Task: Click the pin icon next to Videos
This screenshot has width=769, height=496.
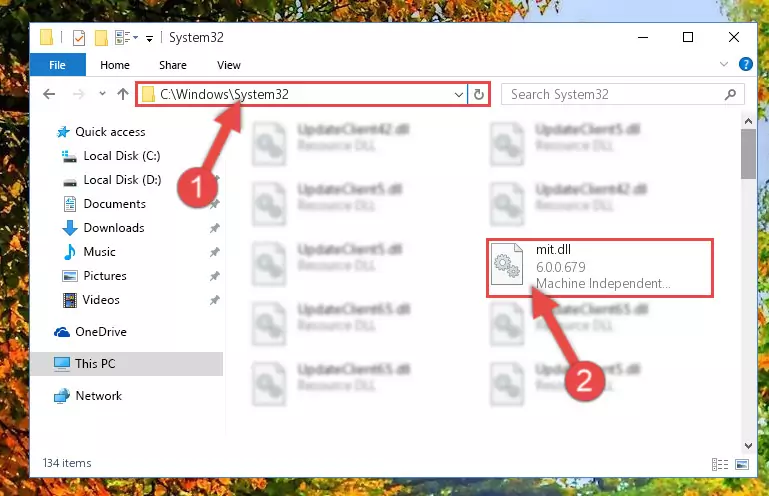Action: coord(214,300)
